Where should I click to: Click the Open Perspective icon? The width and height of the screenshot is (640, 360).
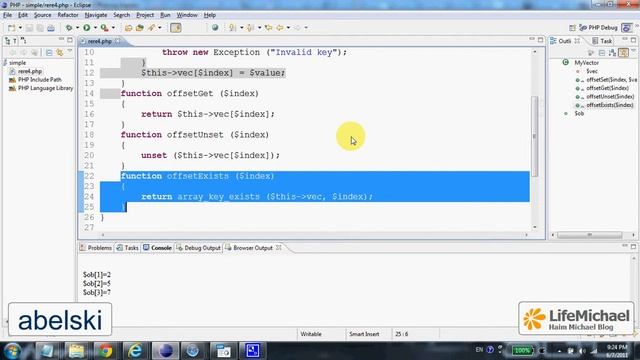(x=572, y=28)
